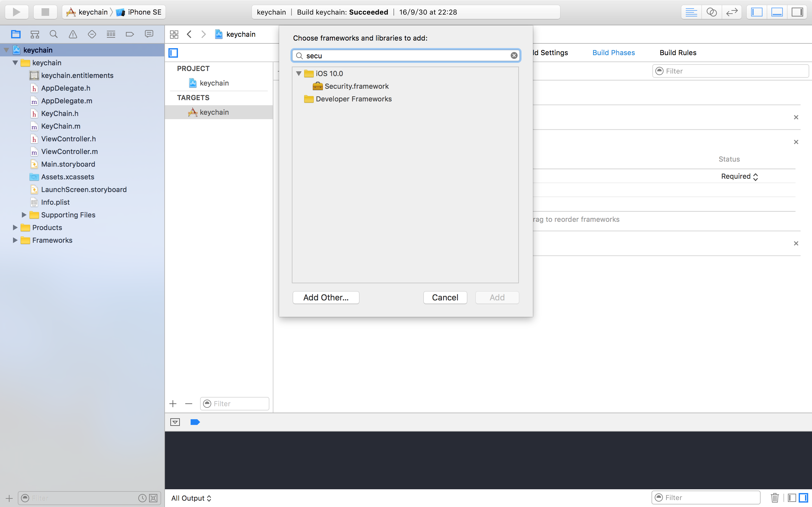Toggle the utilities inspector pane
812x507 pixels.
[797, 12]
